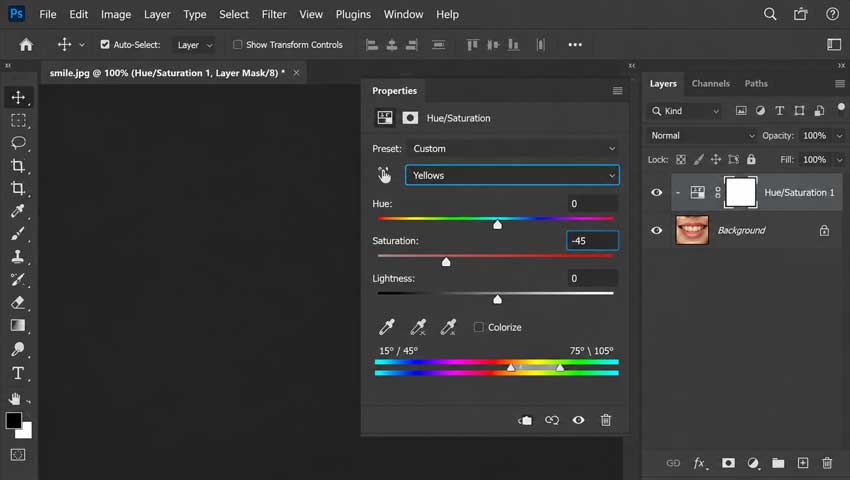Viewport: 850px width, 480px height.
Task: Toggle adjustment layer visibility in Properties
Action: click(578, 420)
